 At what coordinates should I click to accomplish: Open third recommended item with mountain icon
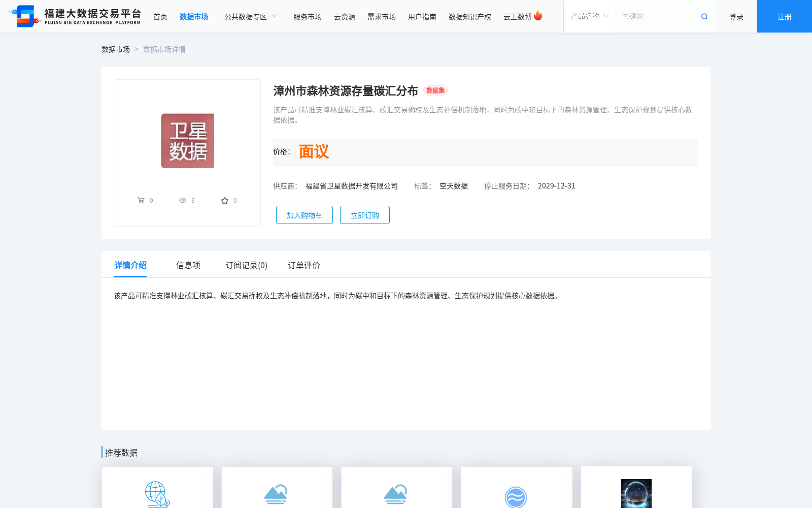pos(396,494)
